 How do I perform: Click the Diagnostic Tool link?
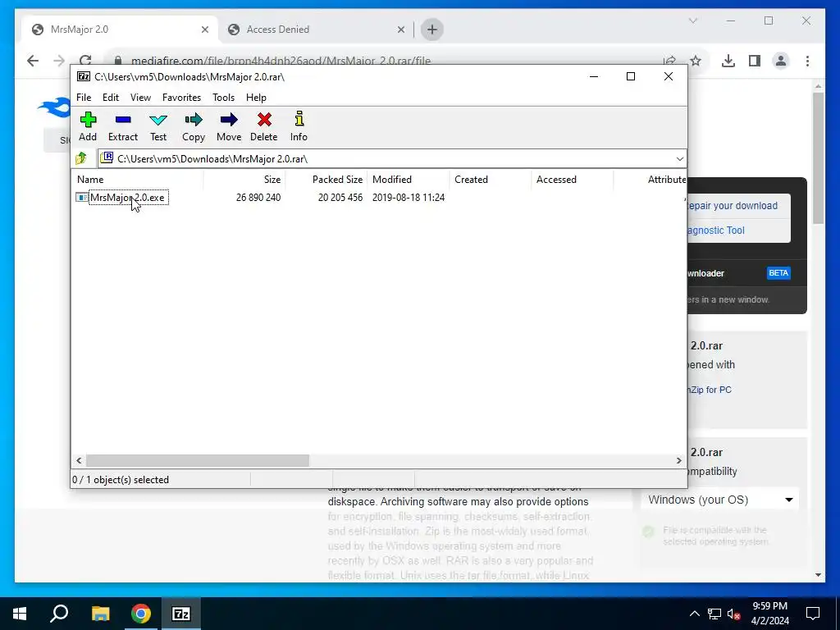[716, 231]
